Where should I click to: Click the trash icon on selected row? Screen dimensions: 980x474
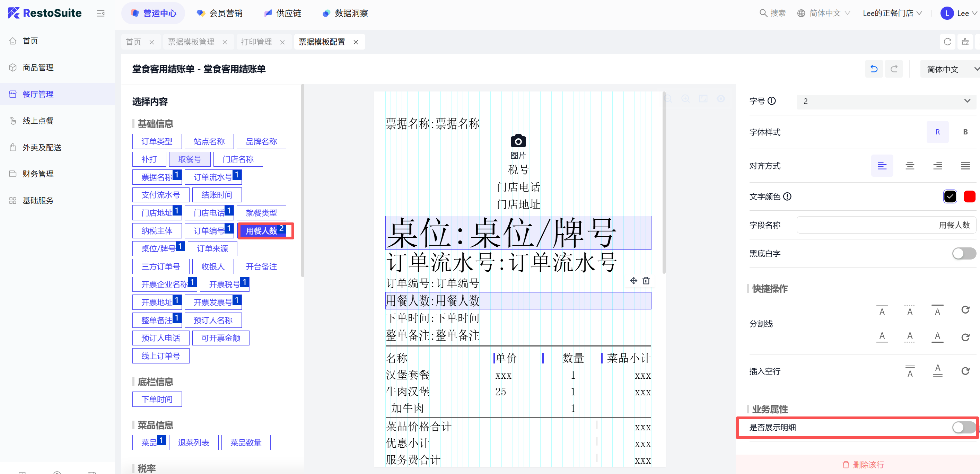point(646,281)
